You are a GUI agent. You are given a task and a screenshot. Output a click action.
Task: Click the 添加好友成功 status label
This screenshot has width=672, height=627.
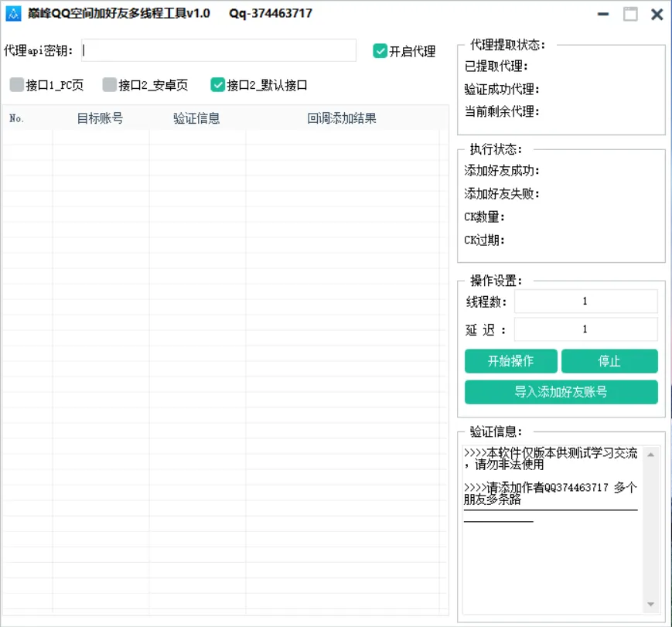click(501, 171)
